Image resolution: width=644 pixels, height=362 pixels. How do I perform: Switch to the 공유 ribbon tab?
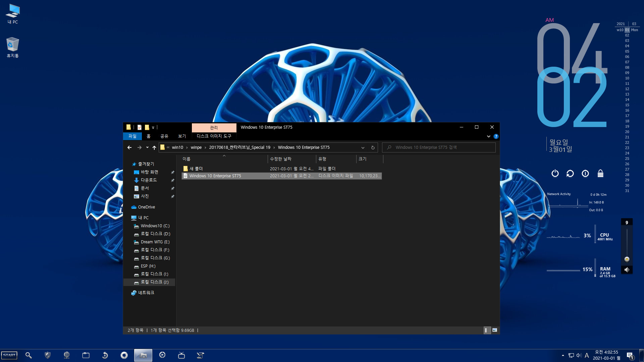pos(164,136)
